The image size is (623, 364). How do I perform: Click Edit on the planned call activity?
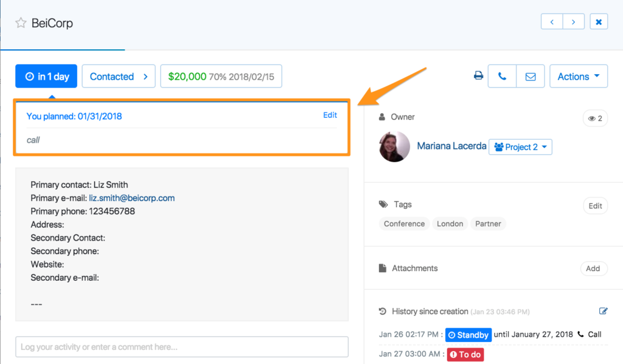330,115
